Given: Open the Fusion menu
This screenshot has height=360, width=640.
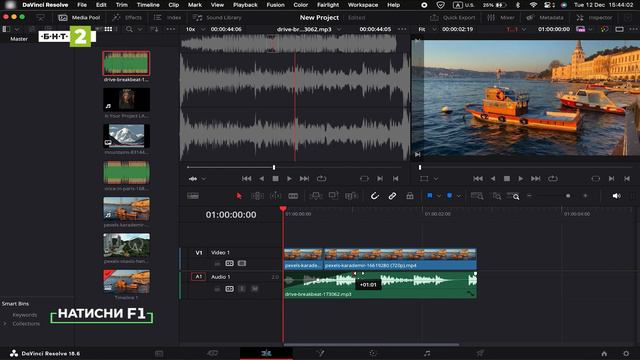Looking at the screenshot, I should (276, 5).
